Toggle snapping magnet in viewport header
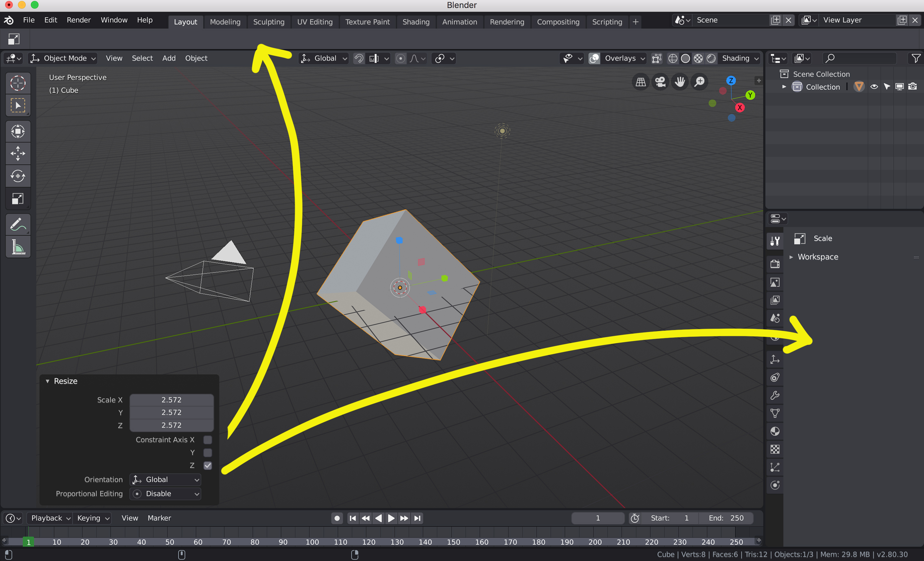This screenshot has height=561, width=924. (359, 58)
